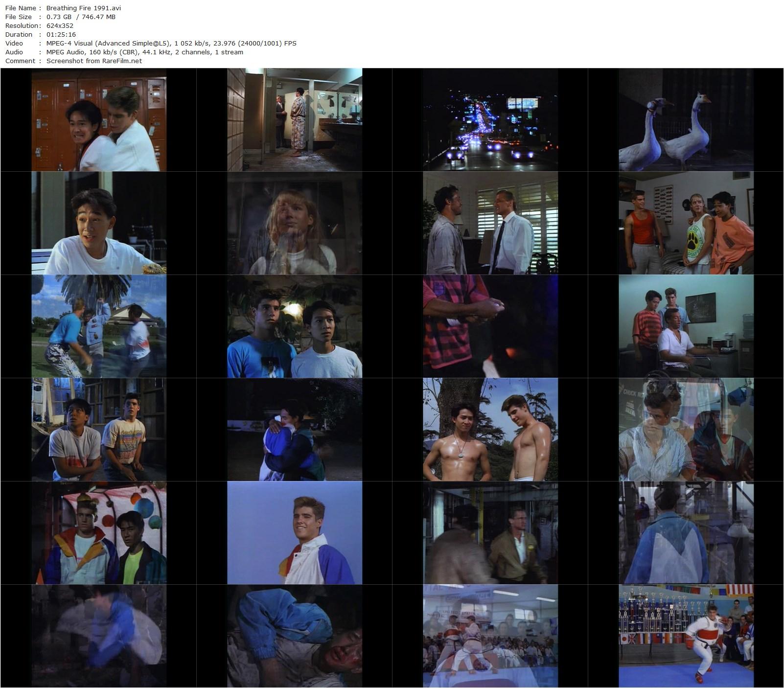Image resolution: width=784 pixels, height=688 pixels.
Task: Select the File Size 0.73 GB value
Action: [58, 17]
